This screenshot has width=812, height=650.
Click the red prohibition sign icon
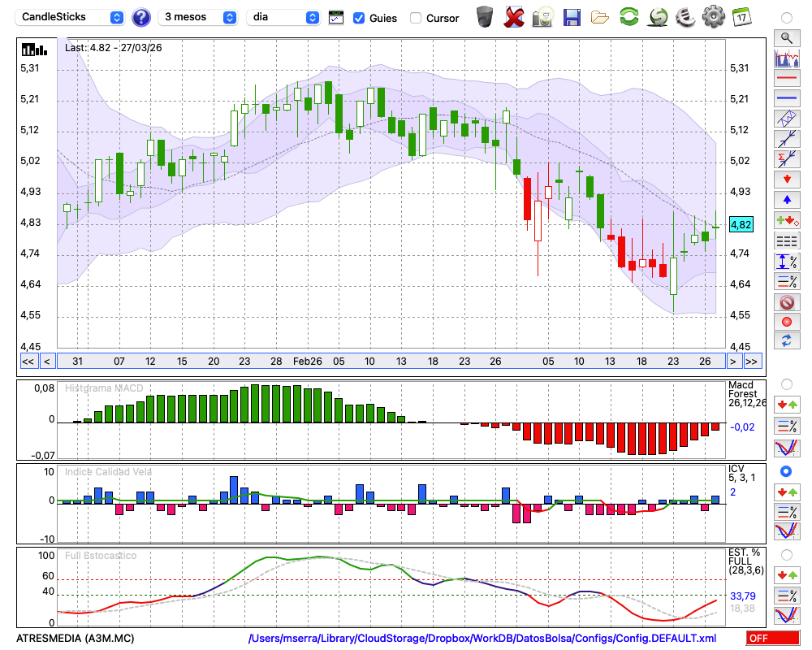pyautogui.click(x=786, y=302)
